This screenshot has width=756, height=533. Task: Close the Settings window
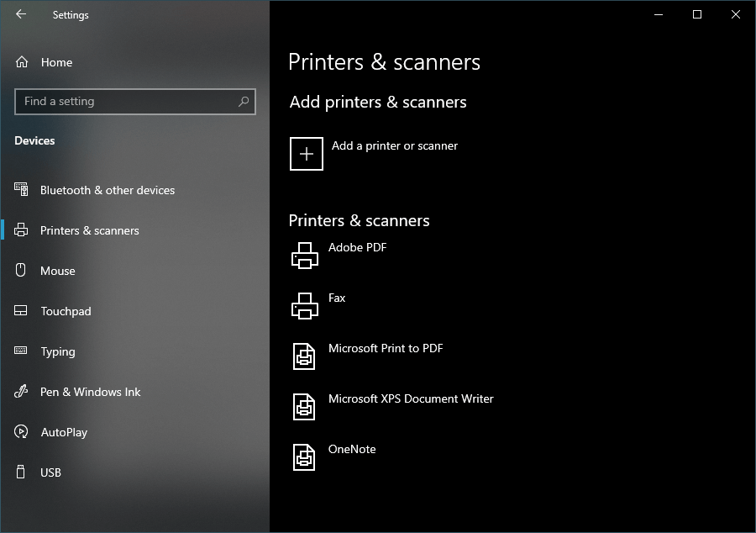coord(736,14)
